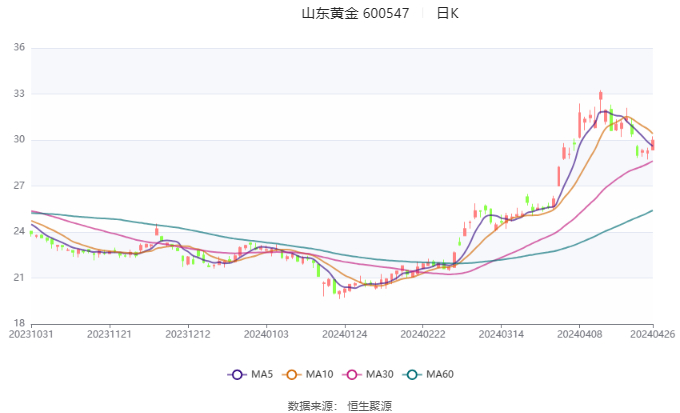Disable the MA60 legend label
The width and height of the screenshot is (680, 413).
pyautogui.click(x=440, y=374)
